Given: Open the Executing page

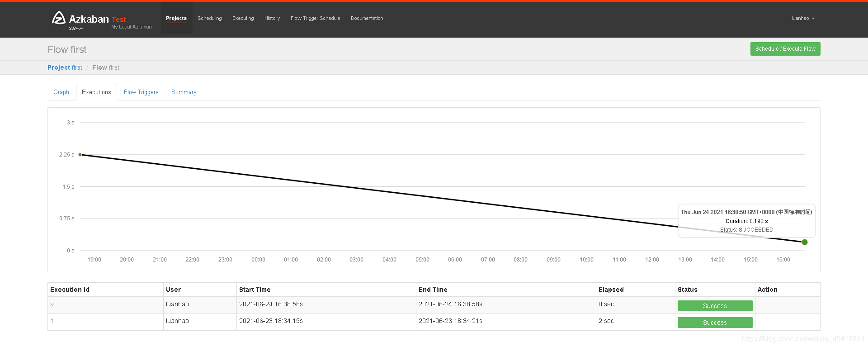Looking at the screenshot, I should 243,18.
